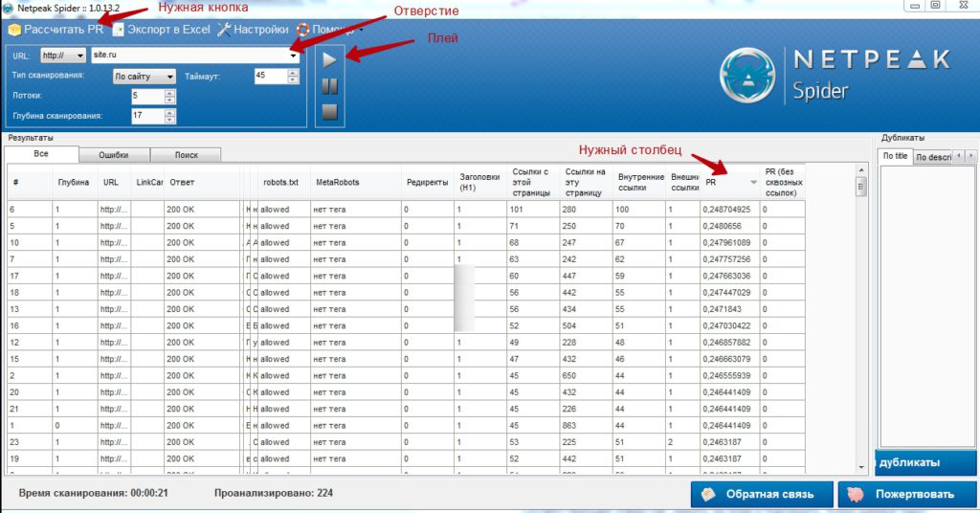Click the Время сканирования status text
The height and width of the screenshot is (513, 980).
click(x=93, y=493)
